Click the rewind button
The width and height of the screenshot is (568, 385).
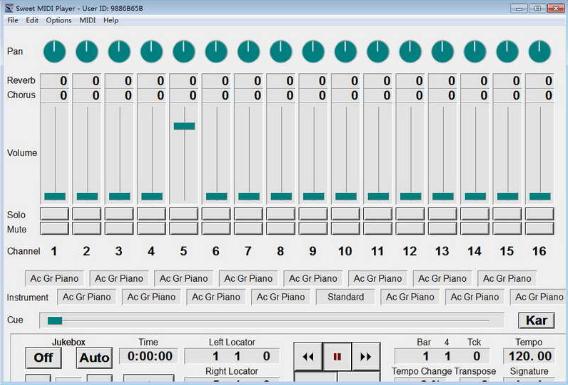pos(308,357)
